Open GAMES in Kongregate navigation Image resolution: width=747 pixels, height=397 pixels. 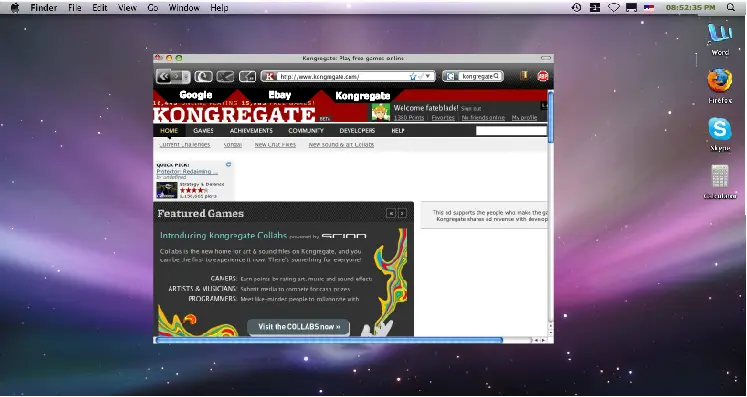[203, 131]
